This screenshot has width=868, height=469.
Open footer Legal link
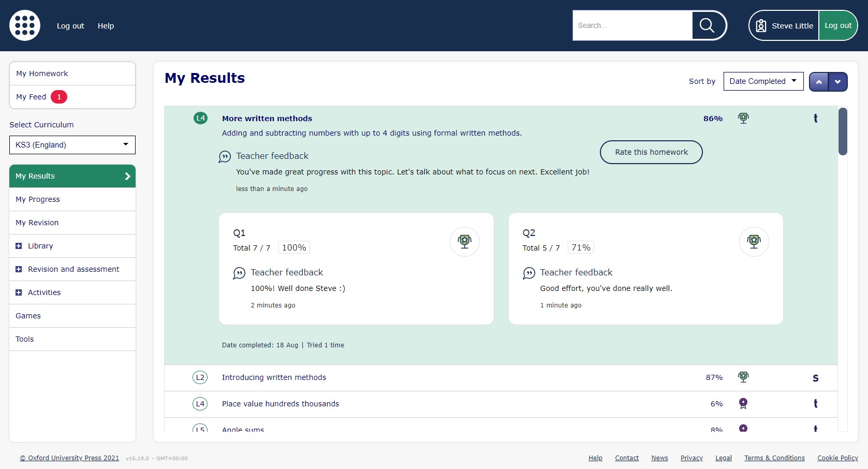724,458
